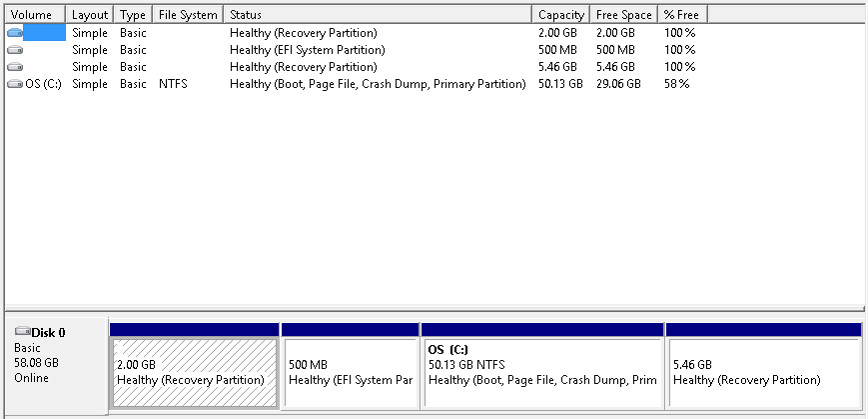Select the 500 MB EFI volume drive icon
Image resolution: width=868 pixels, height=419 pixels.
click(x=15, y=50)
